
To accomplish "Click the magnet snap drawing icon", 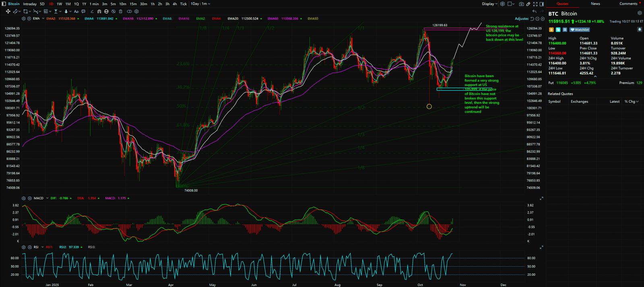I will (99, 12).
